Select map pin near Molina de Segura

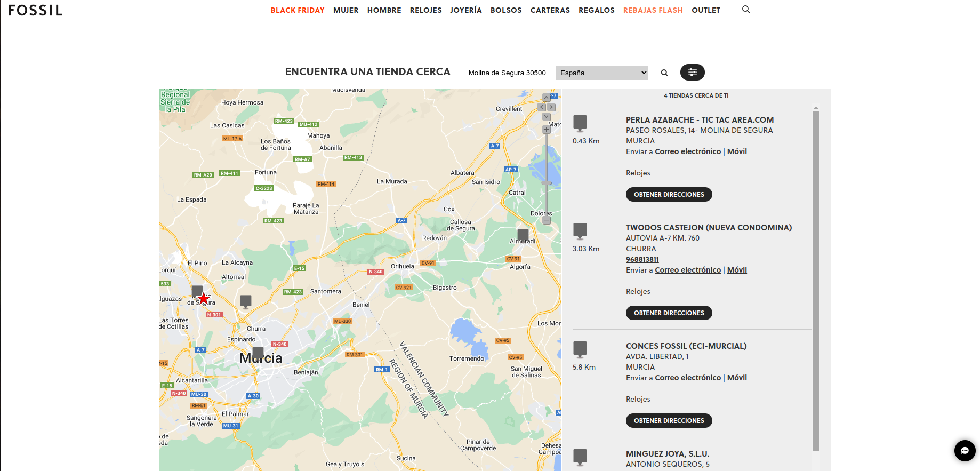[x=197, y=292]
